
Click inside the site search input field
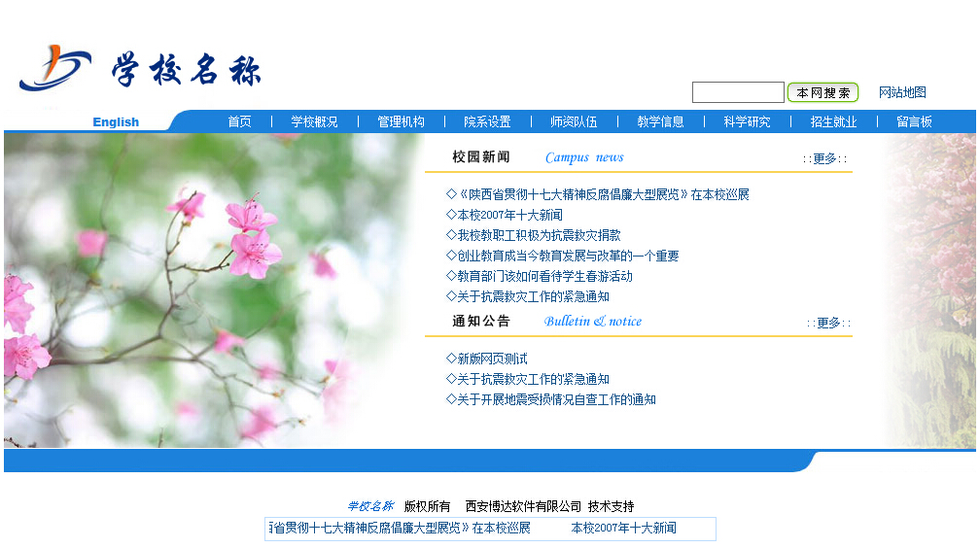pyautogui.click(x=737, y=92)
